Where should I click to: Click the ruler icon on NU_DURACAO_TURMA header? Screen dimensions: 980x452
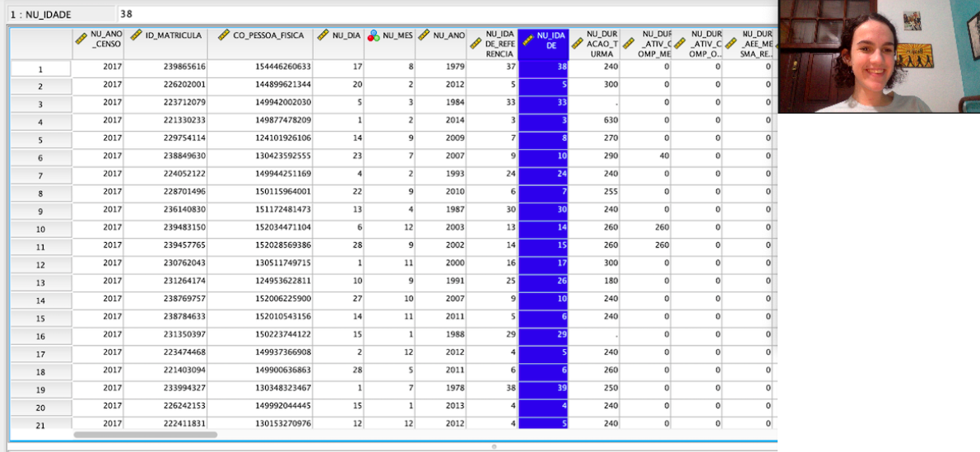(577, 44)
